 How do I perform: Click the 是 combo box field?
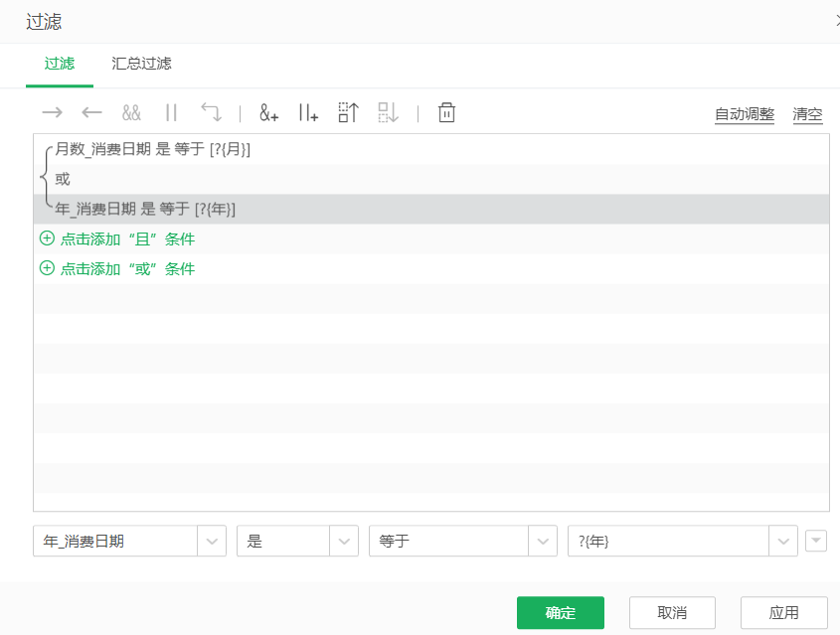click(297, 542)
